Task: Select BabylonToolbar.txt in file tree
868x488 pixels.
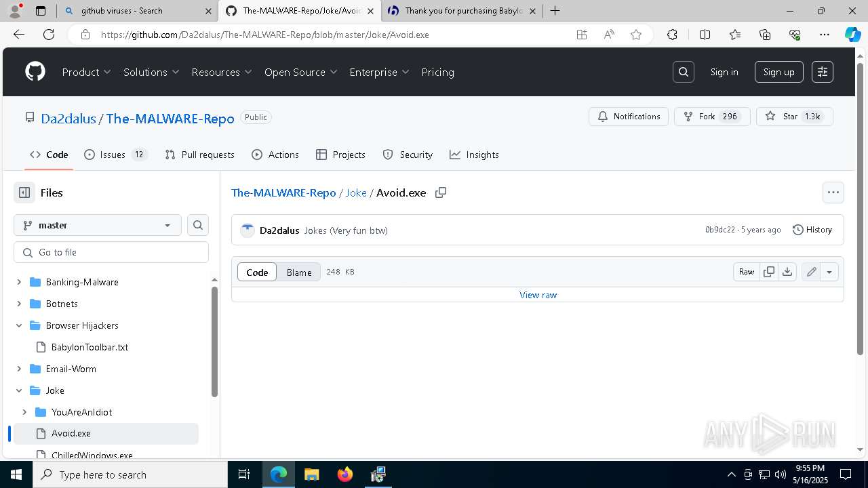Action: pyautogui.click(x=90, y=347)
